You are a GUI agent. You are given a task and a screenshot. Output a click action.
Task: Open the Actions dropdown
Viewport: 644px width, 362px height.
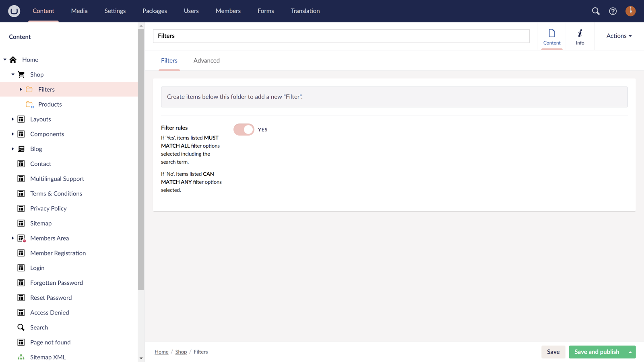point(619,36)
